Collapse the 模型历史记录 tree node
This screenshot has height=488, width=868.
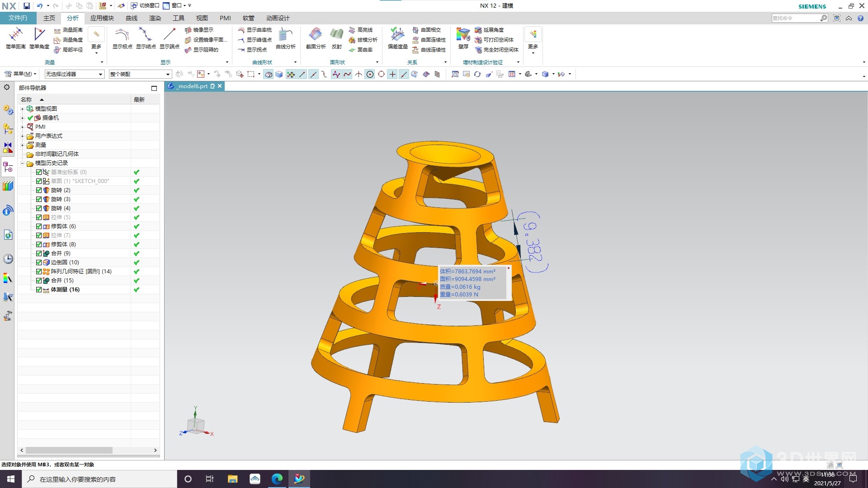tap(22, 163)
